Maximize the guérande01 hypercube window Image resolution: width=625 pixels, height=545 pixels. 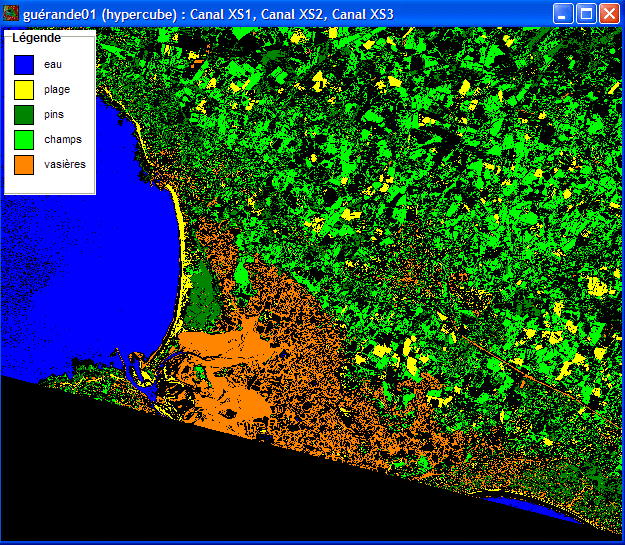click(x=587, y=13)
